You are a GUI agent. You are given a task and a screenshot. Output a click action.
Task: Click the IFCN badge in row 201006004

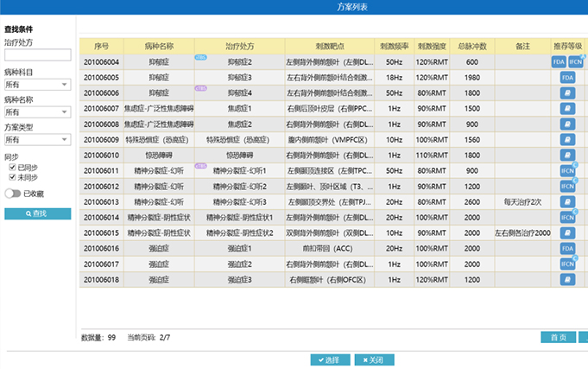pos(577,62)
